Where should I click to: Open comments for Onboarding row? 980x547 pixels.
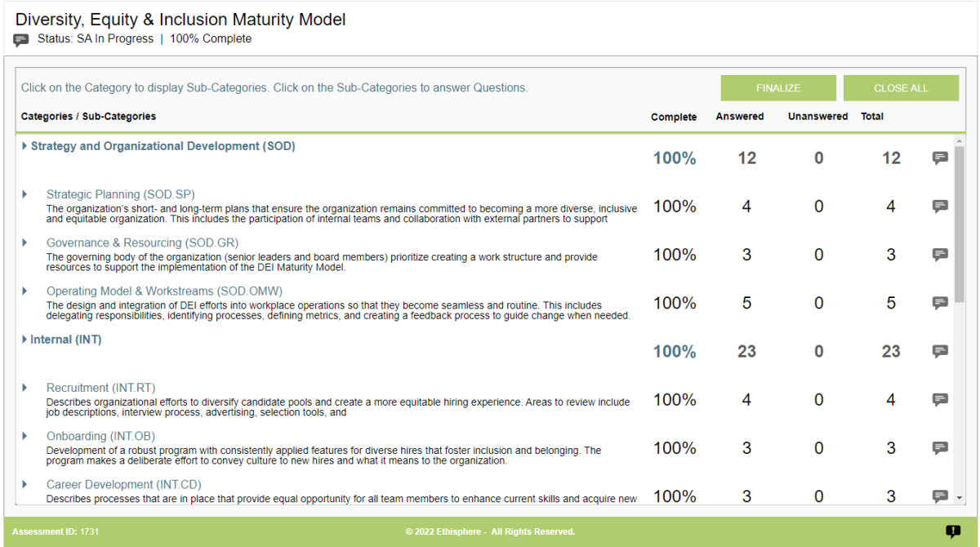(940, 448)
